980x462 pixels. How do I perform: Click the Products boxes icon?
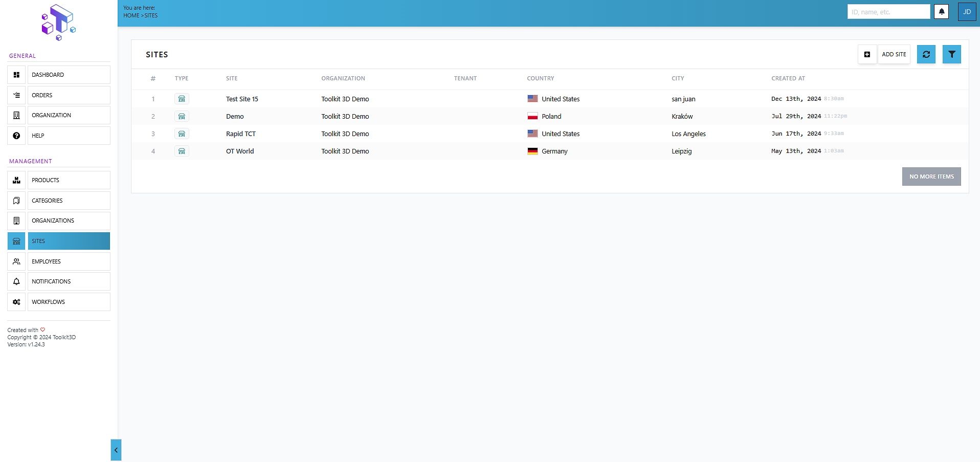pyautogui.click(x=16, y=180)
